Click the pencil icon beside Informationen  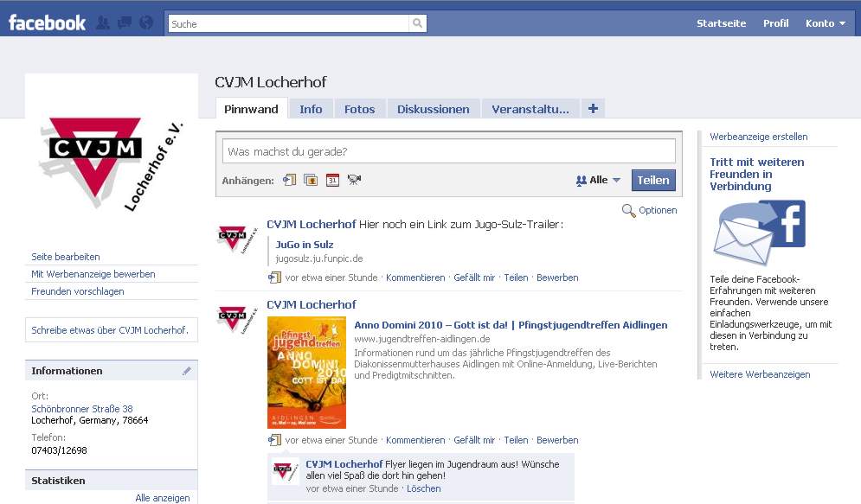[187, 371]
